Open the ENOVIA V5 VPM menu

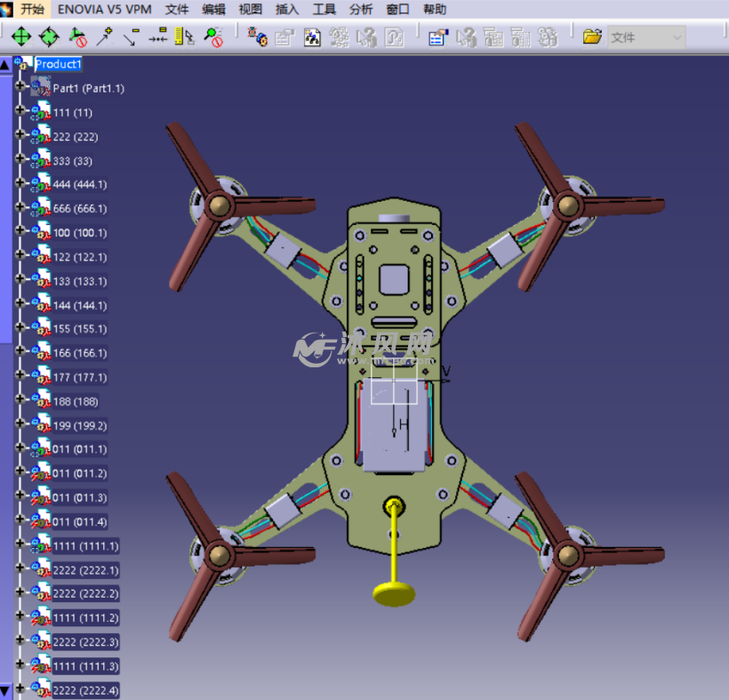tap(104, 10)
